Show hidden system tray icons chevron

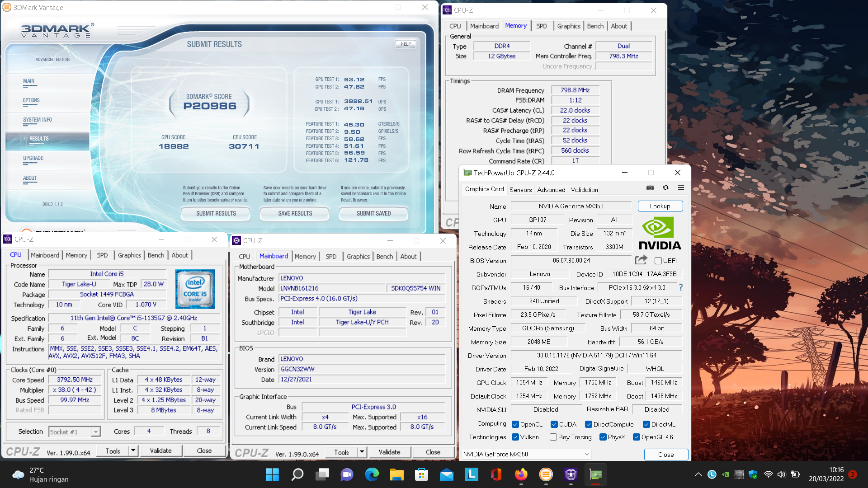(698, 474)
